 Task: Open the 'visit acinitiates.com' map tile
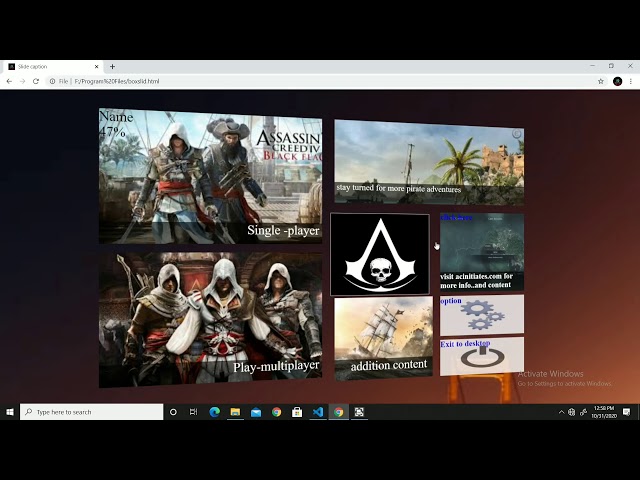482,252
